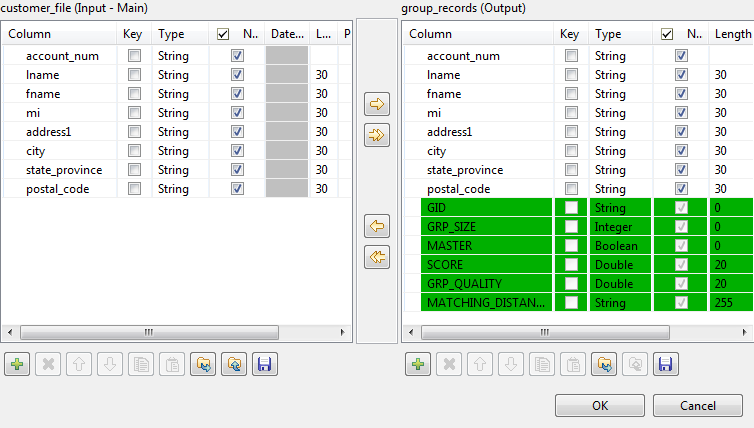Viewport: 754px width, 428px height.
Task: Toggle Key checkbox for input city
Action: coord(134,151)
